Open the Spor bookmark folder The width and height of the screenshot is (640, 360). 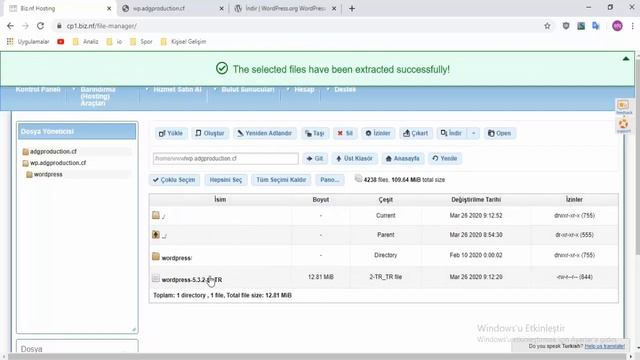click(x=141, y=42)
